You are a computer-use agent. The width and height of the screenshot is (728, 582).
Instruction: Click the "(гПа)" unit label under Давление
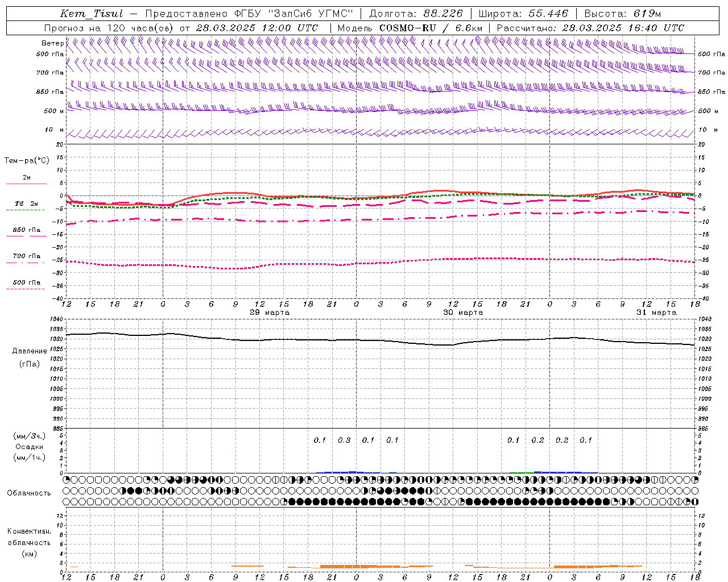(30, 364)
